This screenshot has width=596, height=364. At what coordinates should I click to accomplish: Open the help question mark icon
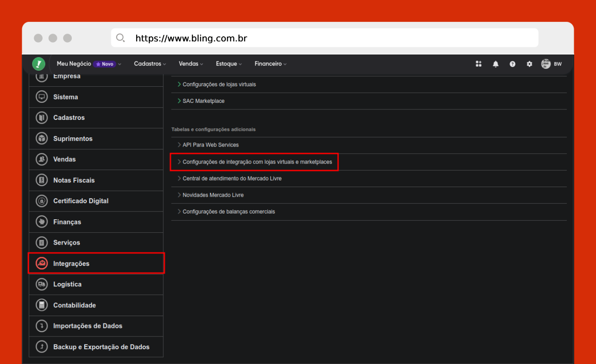(x=513, y=64)
